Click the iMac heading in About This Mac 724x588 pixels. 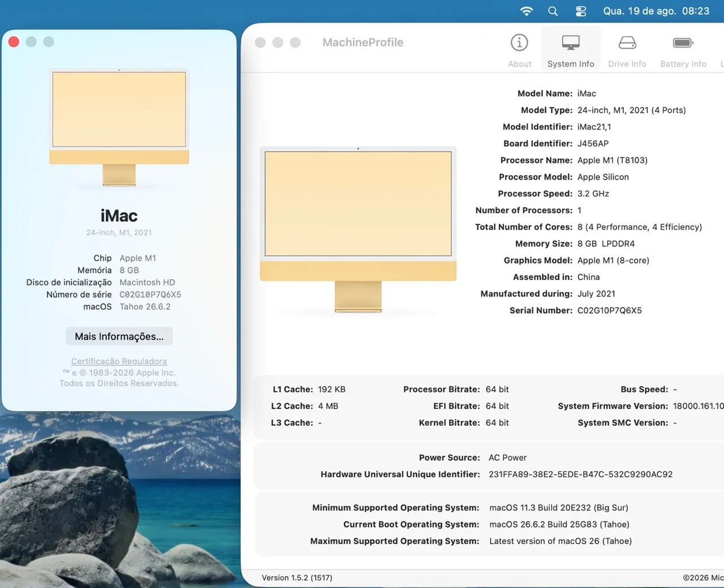(x=119, y=216)
